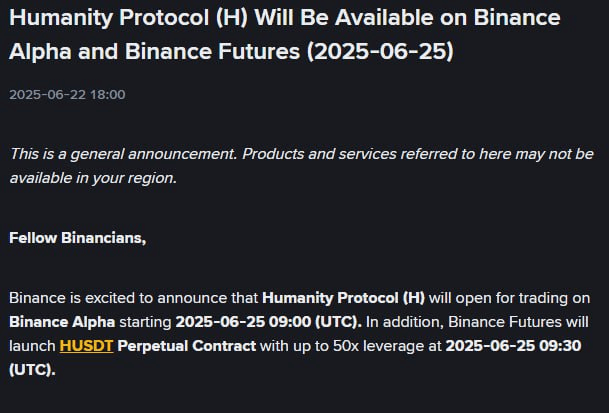The width and height of the screenshot is (609, 413).
Task: Click the final bold "(UTC)." text
Action: (x=32, y=370)
